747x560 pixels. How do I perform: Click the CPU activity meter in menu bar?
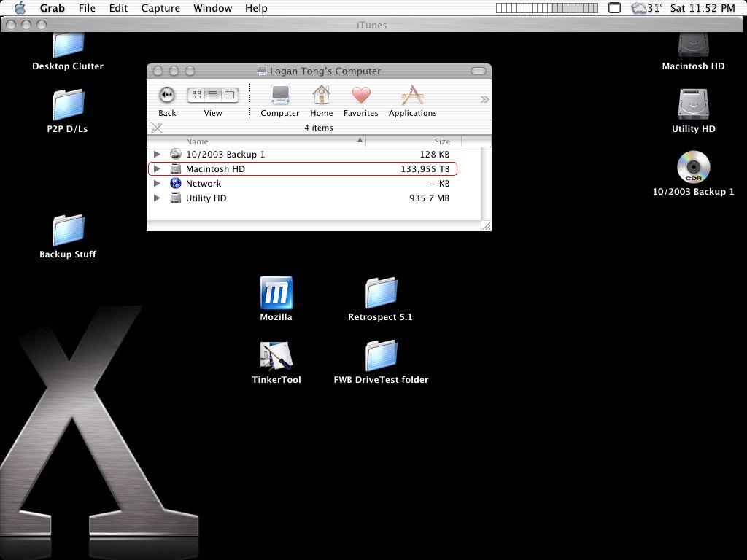(x=547, y=8)
